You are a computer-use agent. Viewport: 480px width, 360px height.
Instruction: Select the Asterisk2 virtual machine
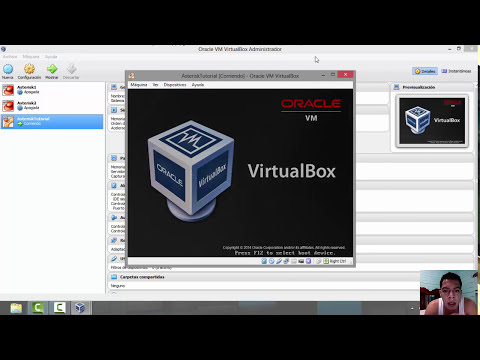coord(52,105)
